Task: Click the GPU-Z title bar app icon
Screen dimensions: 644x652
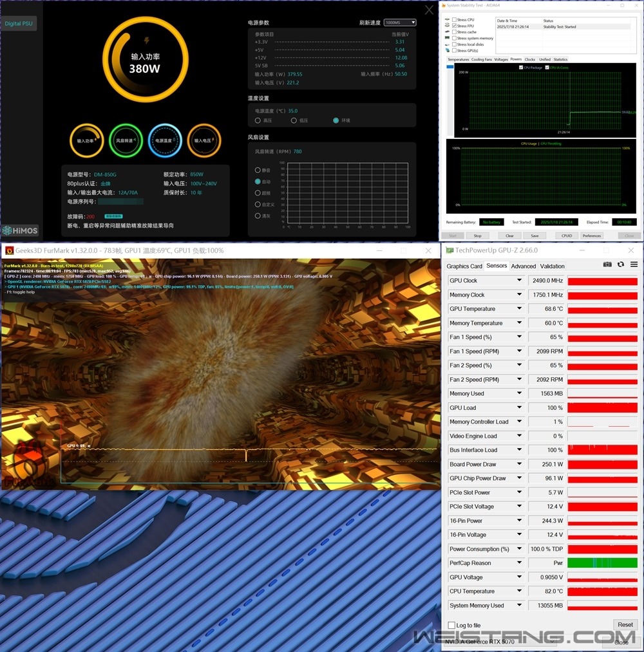Action: 450,250
